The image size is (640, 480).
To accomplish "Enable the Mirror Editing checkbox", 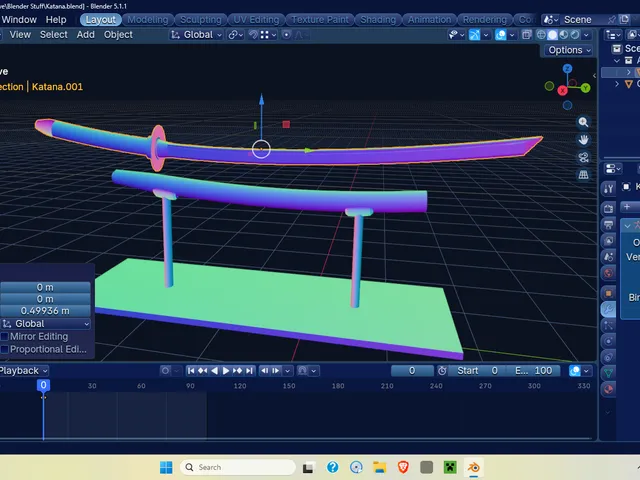I will coord(4,337).
